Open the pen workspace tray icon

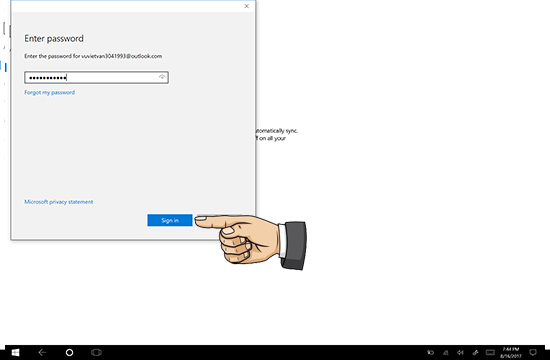[x=475, y=353]
